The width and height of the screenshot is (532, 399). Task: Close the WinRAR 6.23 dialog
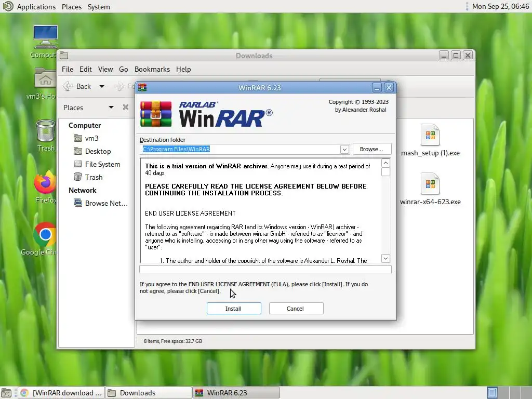[389, 88]
